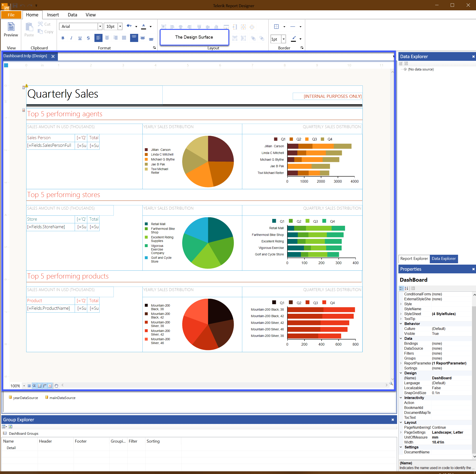Click the align to grid layout icon
This screenshot has height=474, width=476.
164,27
